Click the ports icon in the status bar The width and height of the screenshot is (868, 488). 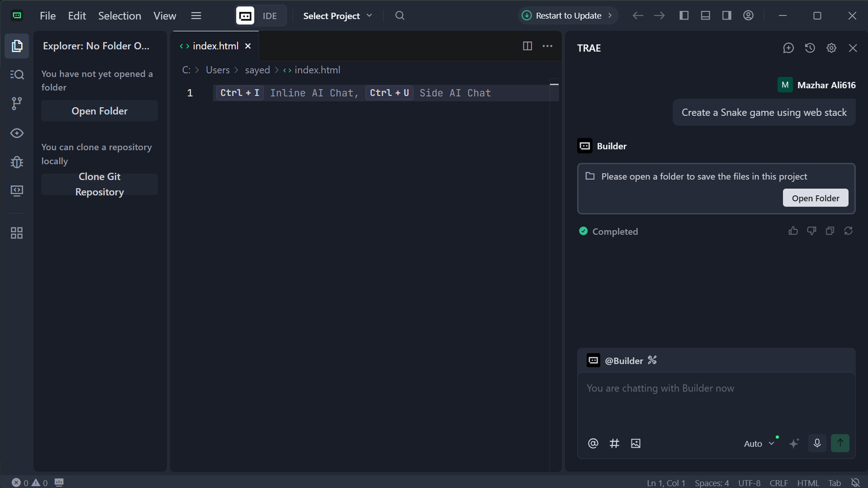(x=59, y=482)
